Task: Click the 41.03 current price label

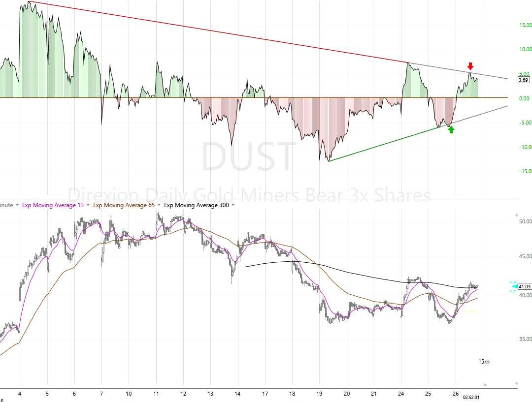Action: coord(525,286)
